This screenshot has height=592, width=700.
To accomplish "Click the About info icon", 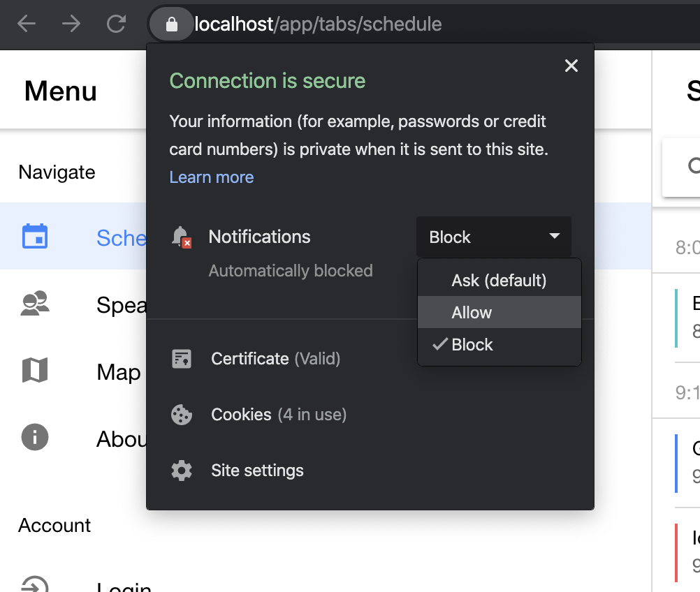I will [x=35, y=437].
